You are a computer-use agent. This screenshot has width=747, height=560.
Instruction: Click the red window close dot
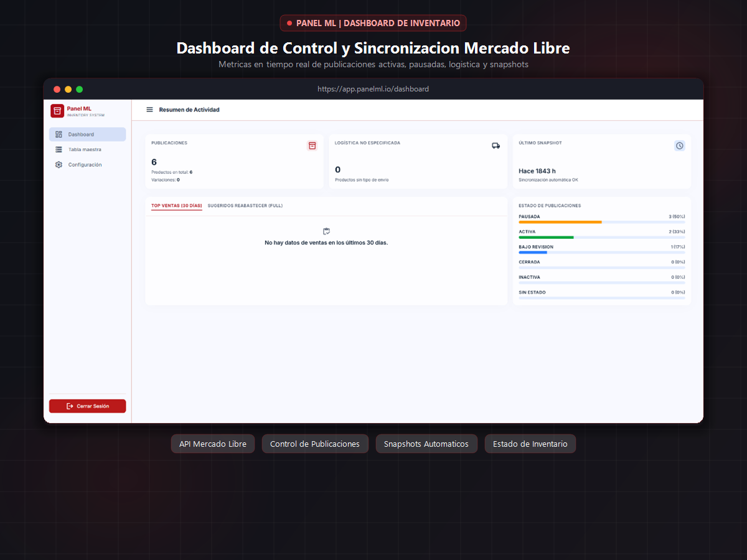pos(57,89)
